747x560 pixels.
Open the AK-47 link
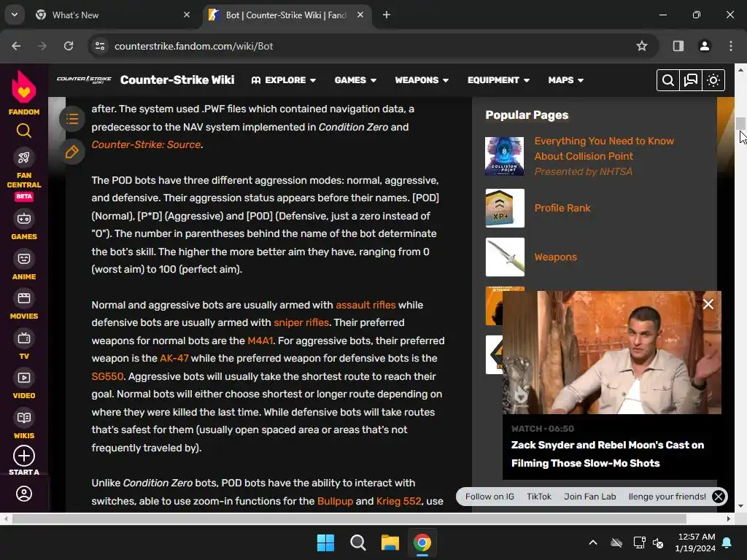pyautogui.click(x=174, y=358)
